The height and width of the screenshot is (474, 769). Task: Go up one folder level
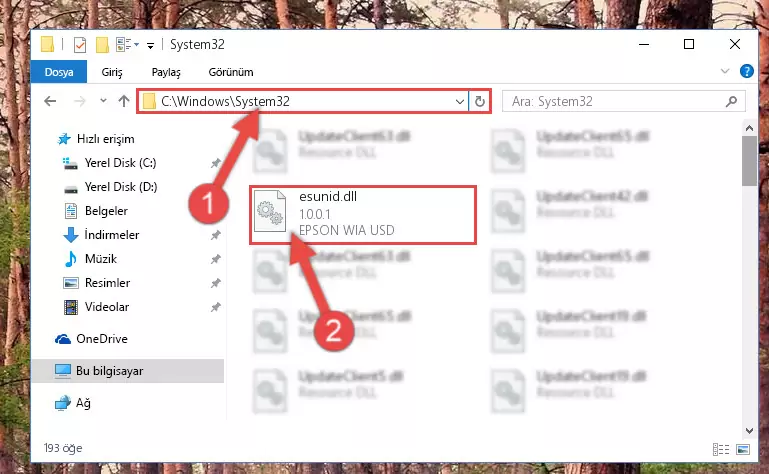[x=124, y=101]
